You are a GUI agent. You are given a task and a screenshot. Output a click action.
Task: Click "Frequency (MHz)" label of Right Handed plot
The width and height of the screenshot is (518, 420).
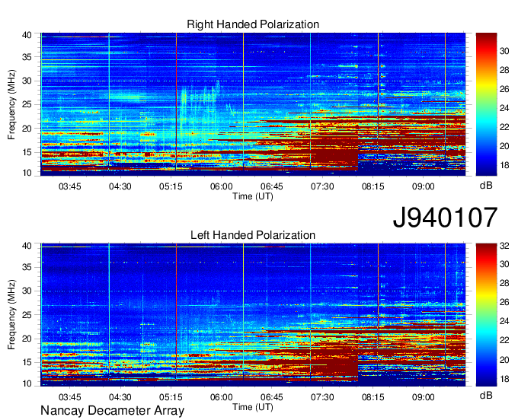(x=11, y=104)
